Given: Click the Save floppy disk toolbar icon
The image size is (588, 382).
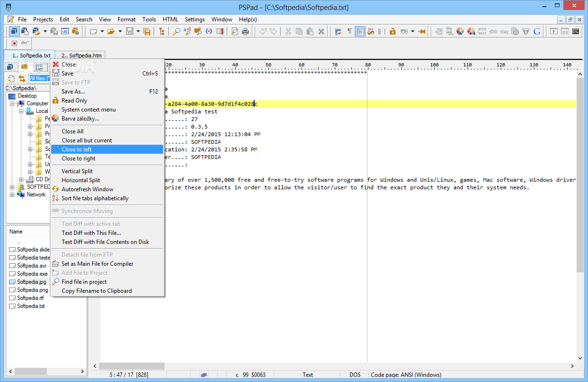Looking at the screenshot, I should pyautogui.click(x=129, y=31).
